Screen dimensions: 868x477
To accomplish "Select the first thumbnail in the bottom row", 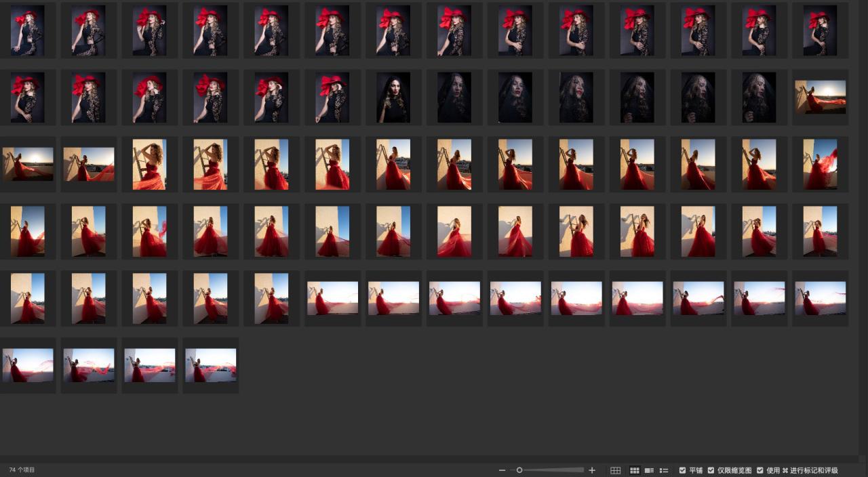I will (x=28, y=365).
